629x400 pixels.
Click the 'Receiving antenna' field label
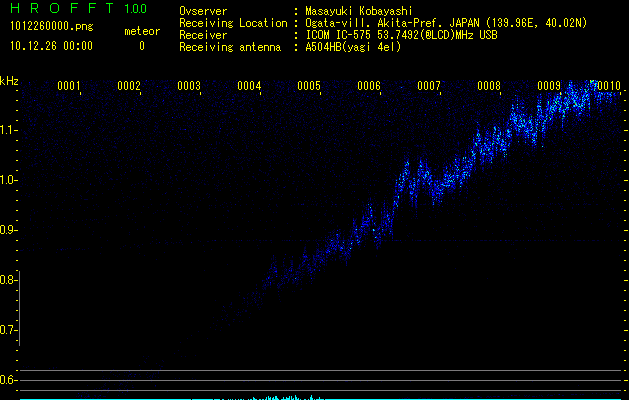click(x=230, y=47)
